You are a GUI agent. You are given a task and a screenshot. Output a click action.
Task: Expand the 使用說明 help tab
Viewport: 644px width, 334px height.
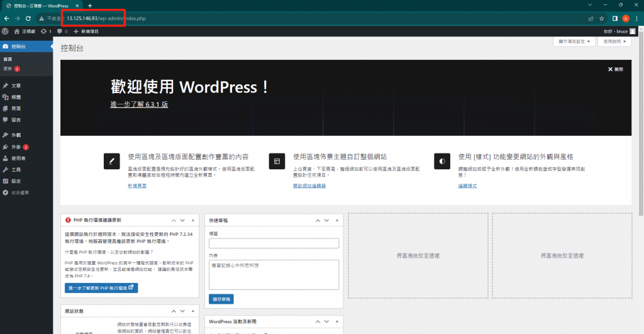[x=614, y=42]
